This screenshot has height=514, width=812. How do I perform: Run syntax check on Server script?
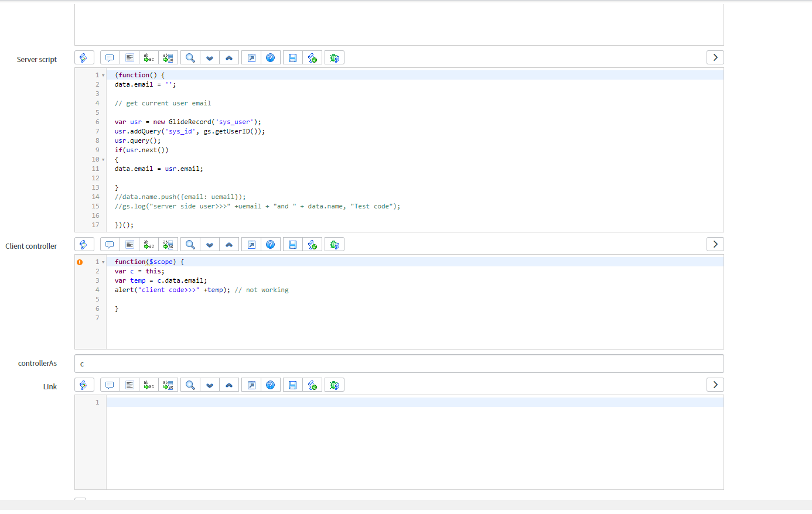point(312,58)
